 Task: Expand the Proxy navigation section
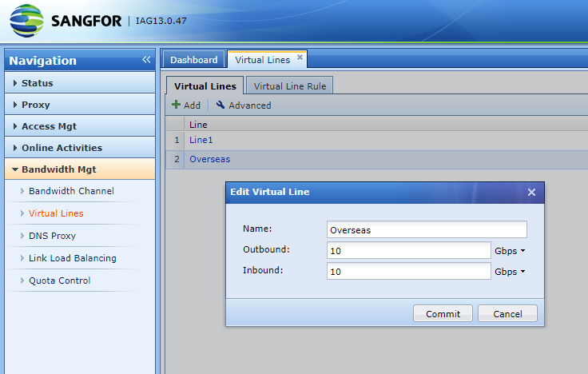point(80,105)
